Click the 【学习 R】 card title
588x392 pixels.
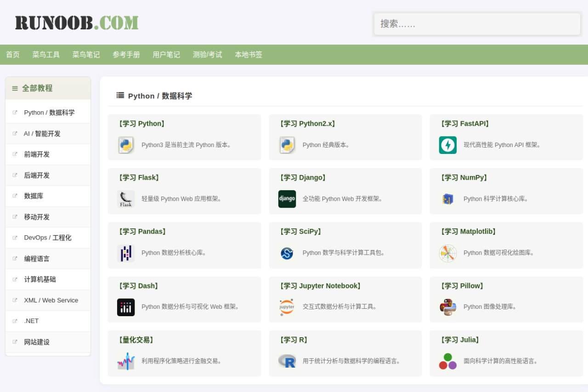(x=294, y=340)
